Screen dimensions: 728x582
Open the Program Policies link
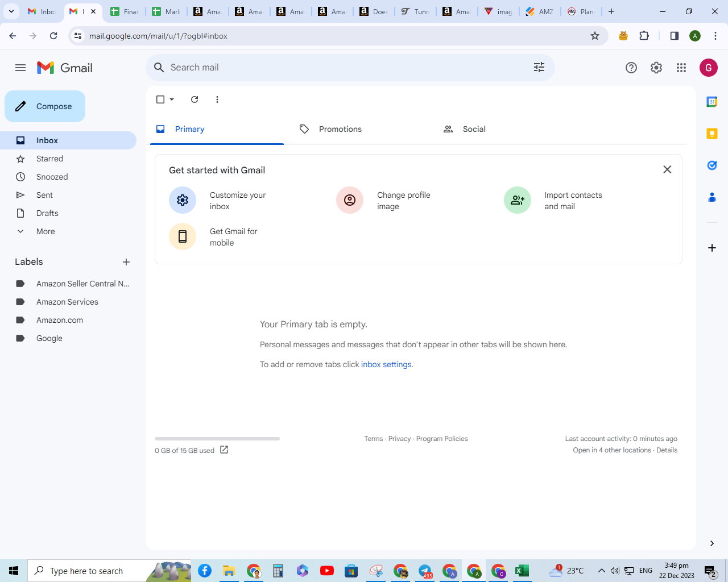pyautogui.click(x=442, y=439)
